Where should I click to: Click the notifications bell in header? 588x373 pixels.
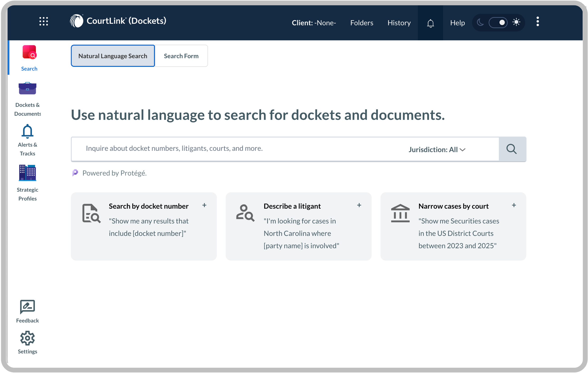[x=430, y=23]
